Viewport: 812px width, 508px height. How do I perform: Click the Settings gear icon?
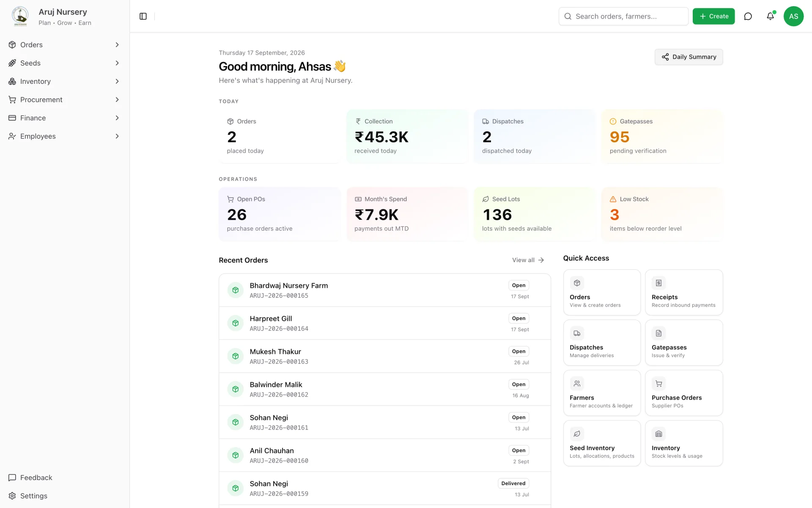pyautogui.click(x=12, y=496)
